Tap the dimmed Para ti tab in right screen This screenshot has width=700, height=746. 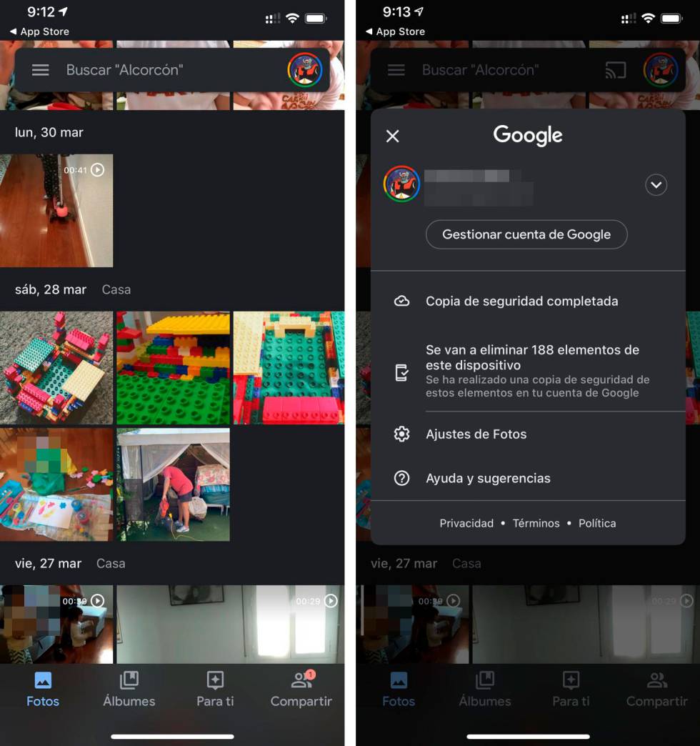tap(571, 690)
